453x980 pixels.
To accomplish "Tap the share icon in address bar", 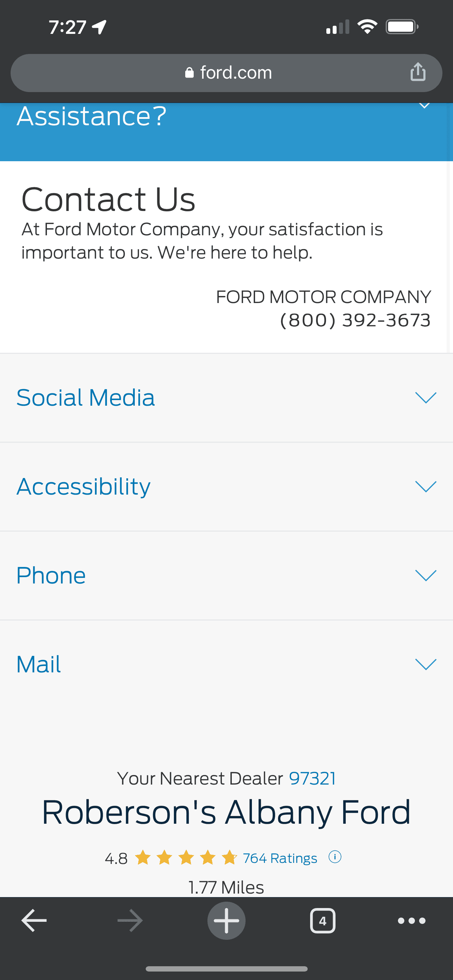I will tap(418, 72).
